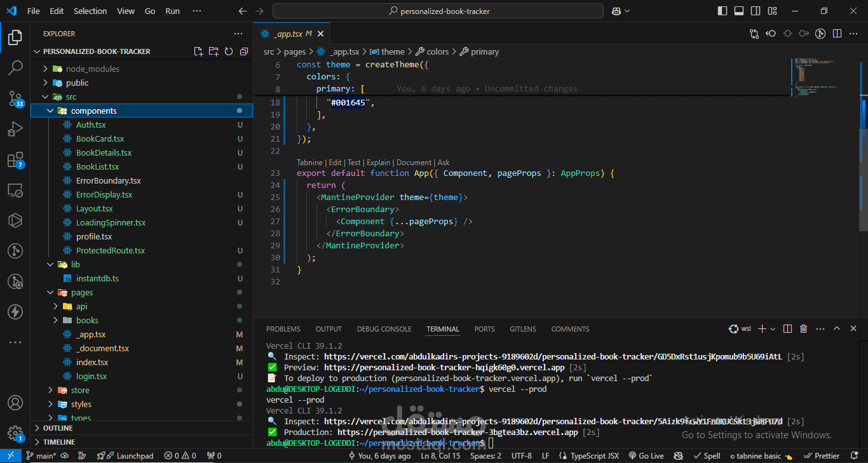Open the Source Control view
The image size is (868, 463).
15,98
